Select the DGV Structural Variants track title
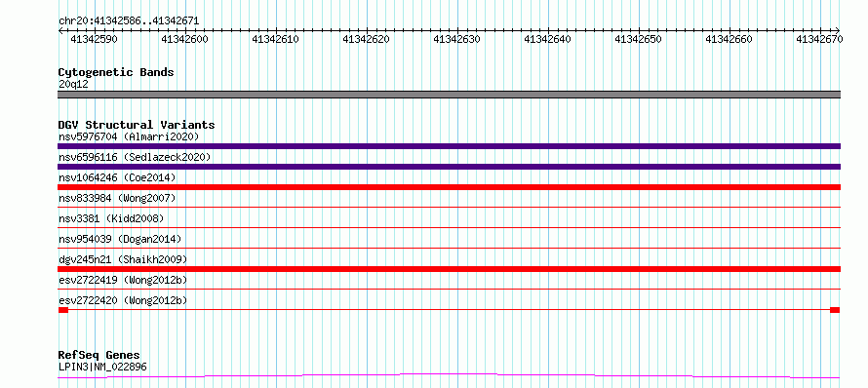Screen dimensions: 868x388 (137, 125)
